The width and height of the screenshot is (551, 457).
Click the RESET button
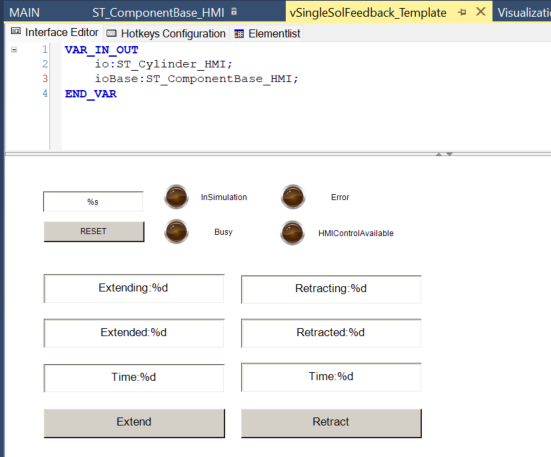click(94, 231)
